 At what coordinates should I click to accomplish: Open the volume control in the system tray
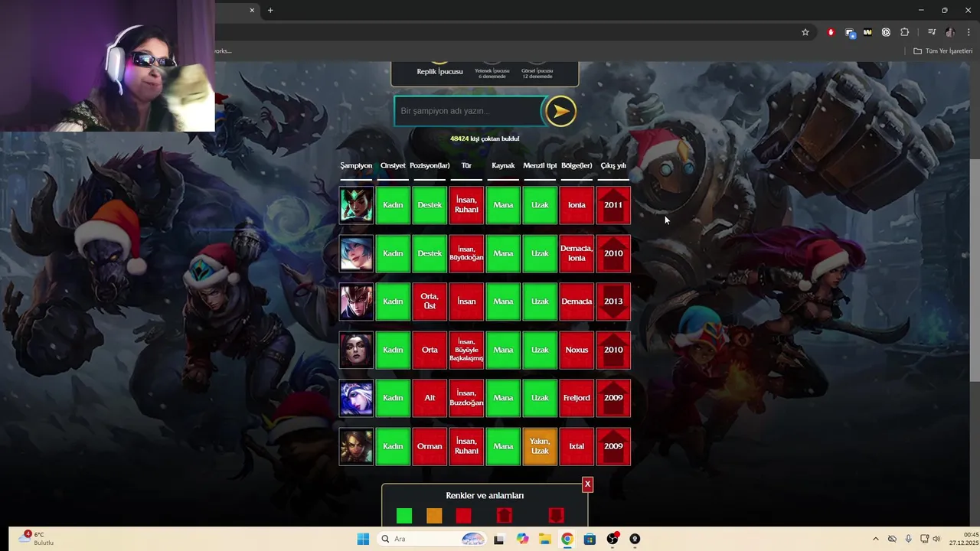tap(936, 539)
